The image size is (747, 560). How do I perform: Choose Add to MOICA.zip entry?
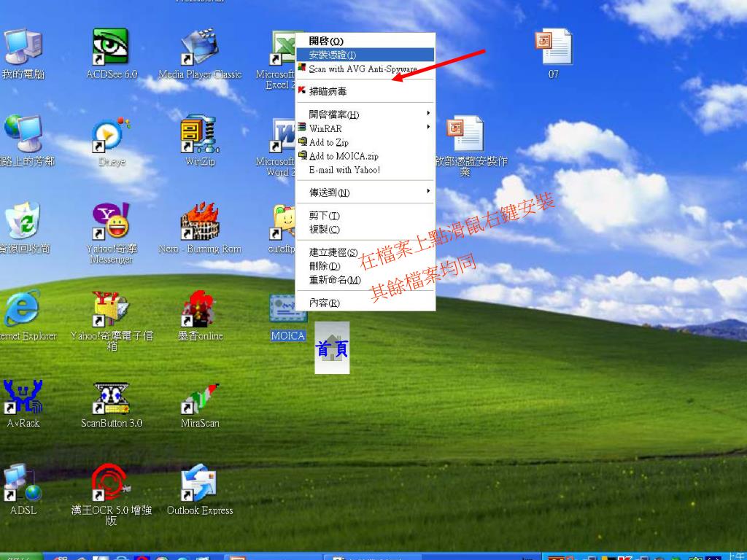tap(365, 156)
